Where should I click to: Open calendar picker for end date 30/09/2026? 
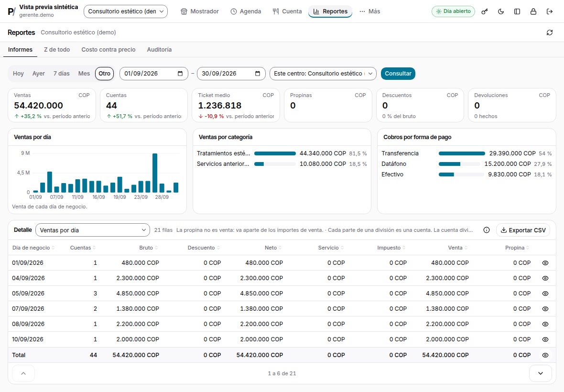tap(258, 73)
